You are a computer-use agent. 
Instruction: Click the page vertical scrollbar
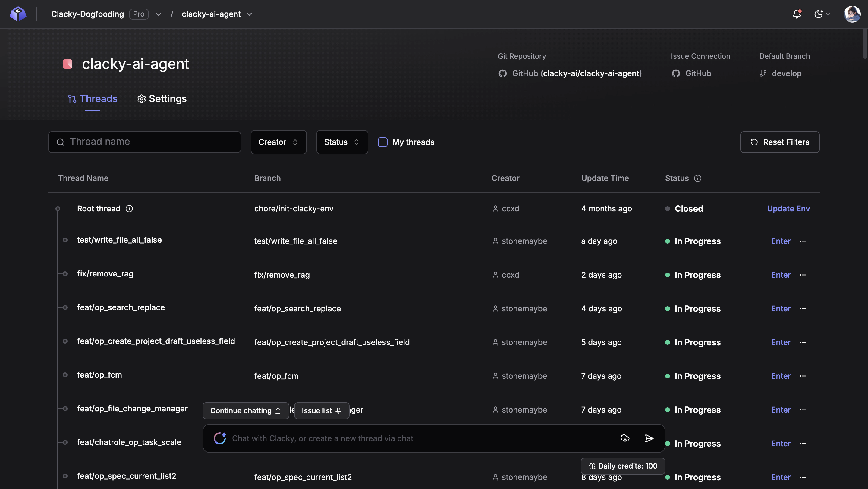pos(865,44)
